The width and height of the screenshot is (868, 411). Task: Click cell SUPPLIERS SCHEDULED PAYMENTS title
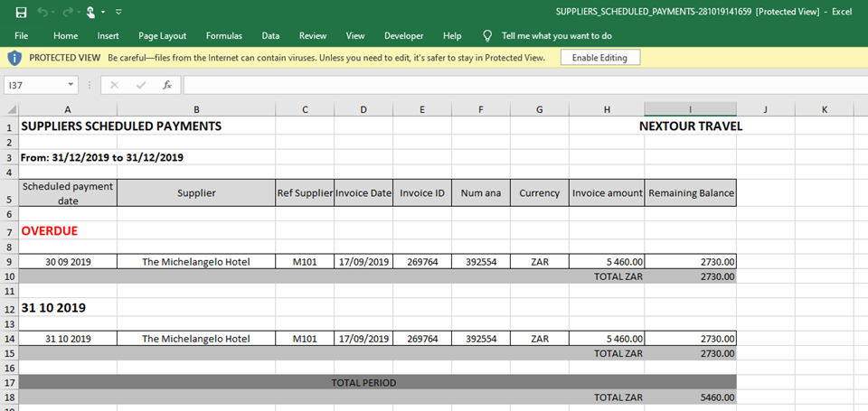(121, 126)
